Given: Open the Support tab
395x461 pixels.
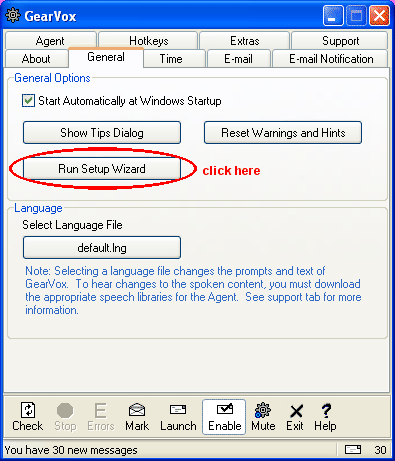Looking at the screenshot, I should (x=340, y=41).
